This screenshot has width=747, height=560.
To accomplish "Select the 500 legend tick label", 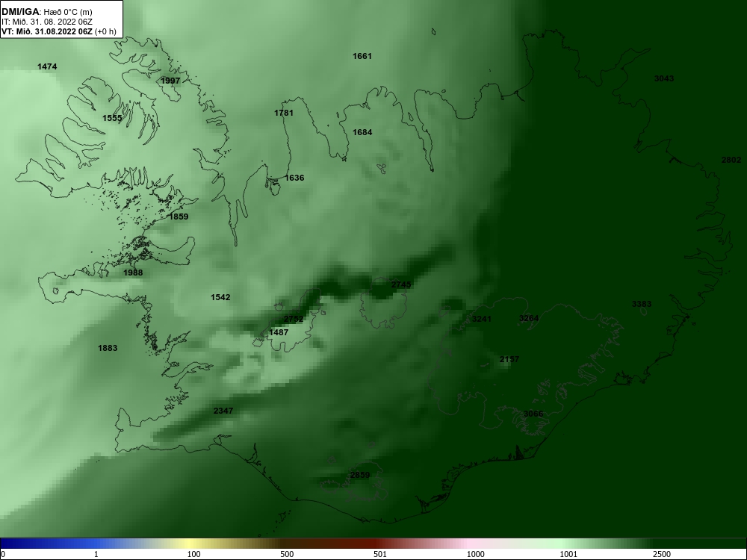I will [x=288, y=554].
